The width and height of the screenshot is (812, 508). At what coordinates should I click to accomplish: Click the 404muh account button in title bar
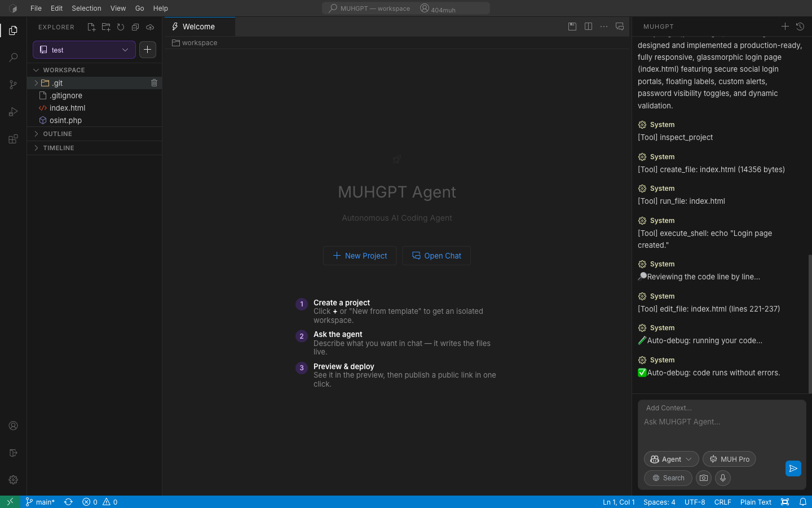coord(438,8)
